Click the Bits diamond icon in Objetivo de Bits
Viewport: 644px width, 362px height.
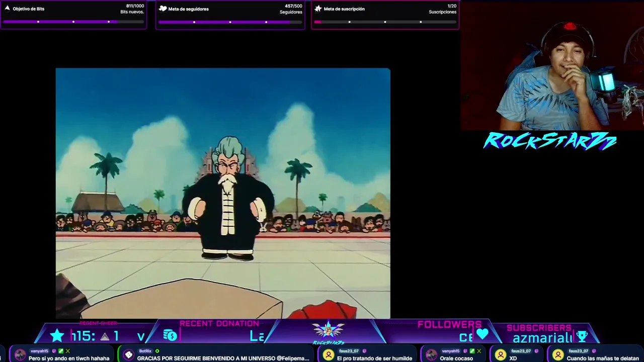(x=7, y=9)
